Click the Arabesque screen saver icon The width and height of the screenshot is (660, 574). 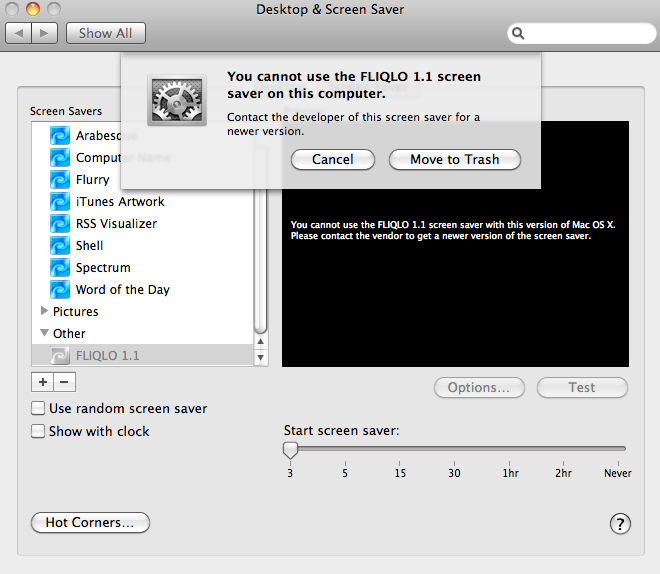click(60, 136)
